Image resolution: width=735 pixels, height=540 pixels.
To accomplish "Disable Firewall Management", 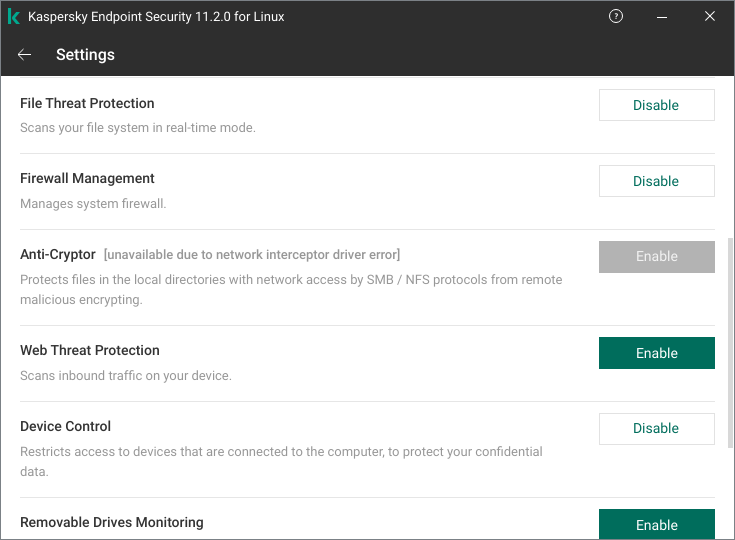I will click(656, 181).
